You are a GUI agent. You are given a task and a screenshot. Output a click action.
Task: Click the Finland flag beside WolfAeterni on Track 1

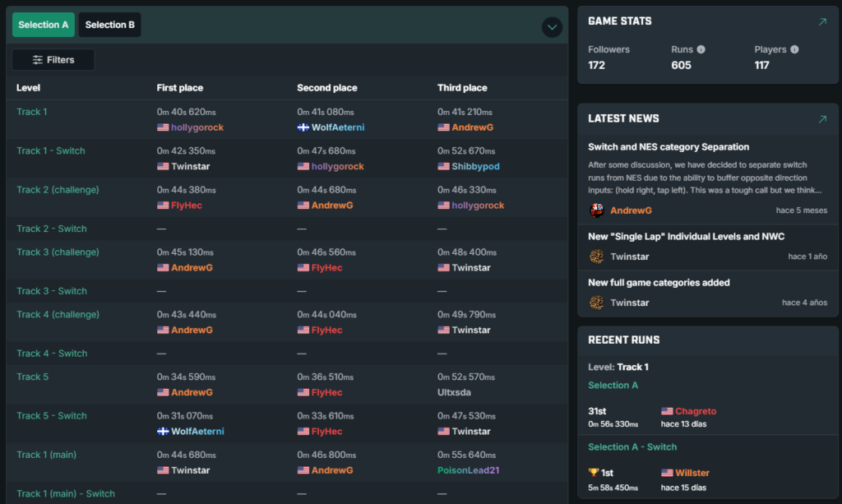coord(303,127)
